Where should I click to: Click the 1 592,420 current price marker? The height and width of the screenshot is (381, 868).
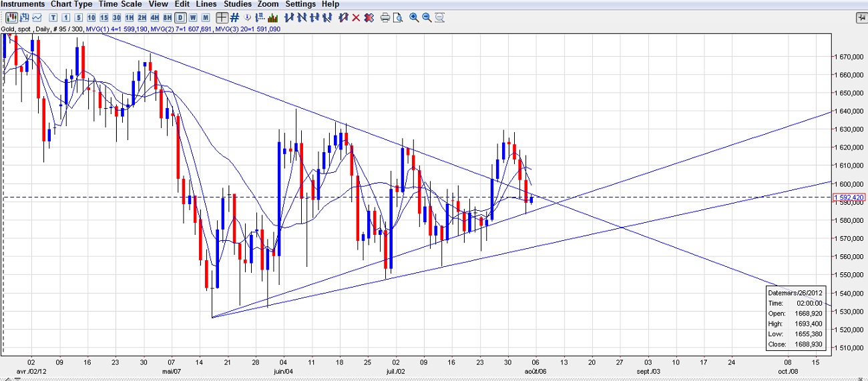(849, 198)
